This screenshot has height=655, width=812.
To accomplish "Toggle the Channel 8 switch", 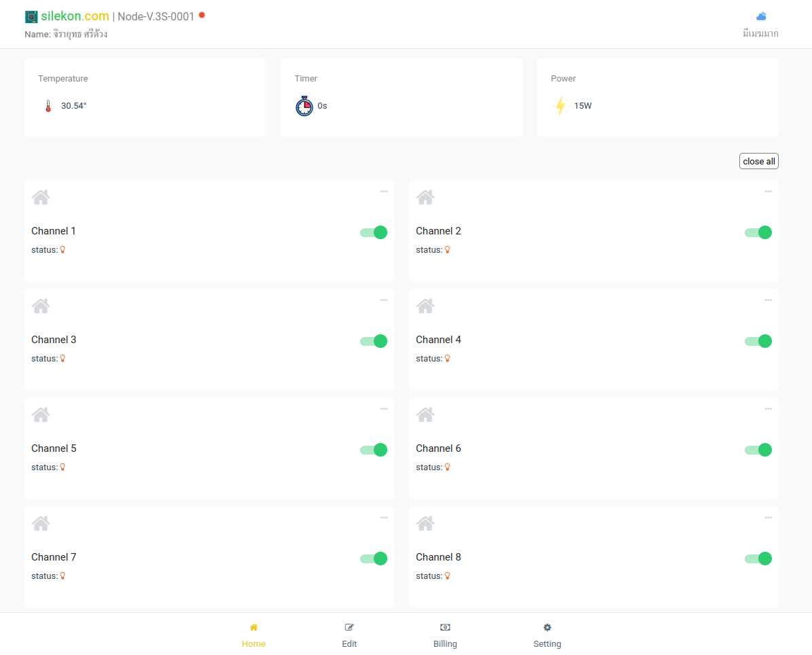I will [x=758, y=559].
